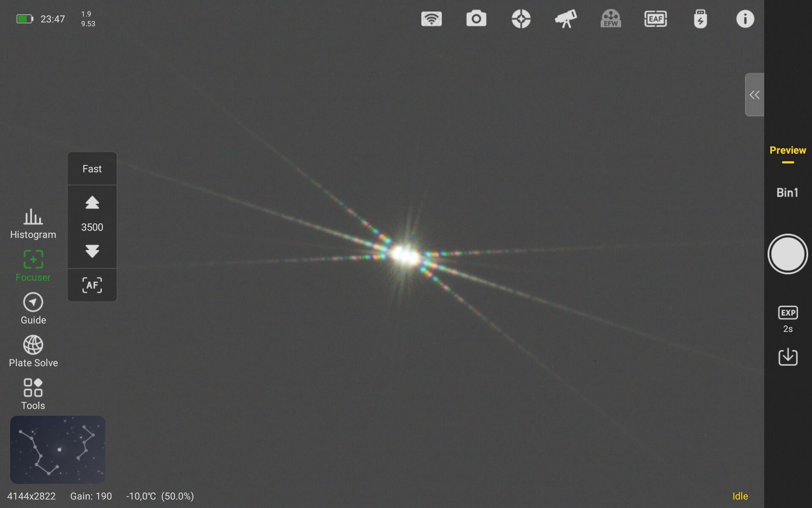The image size is (812, 508).
Task: Toggle focuser speed Fast button
Action: pos(92,169)
